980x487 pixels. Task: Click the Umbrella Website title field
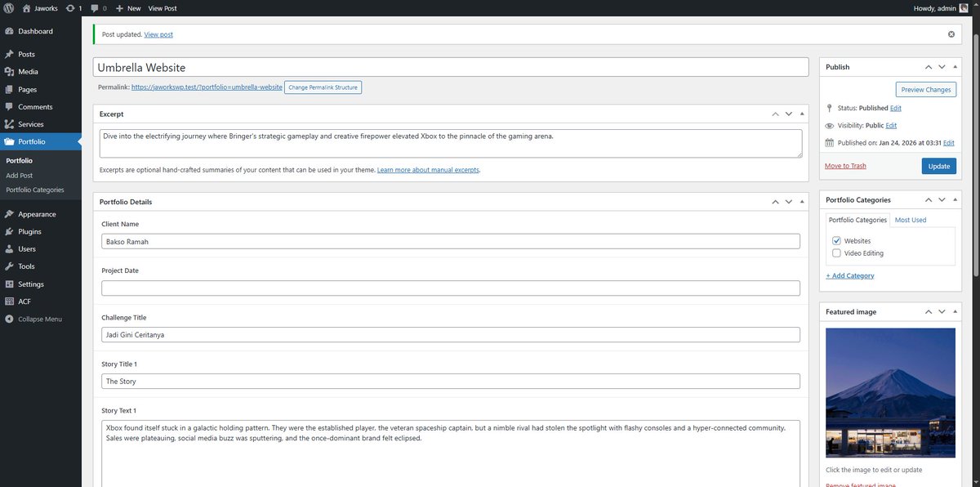pos(451,68)
